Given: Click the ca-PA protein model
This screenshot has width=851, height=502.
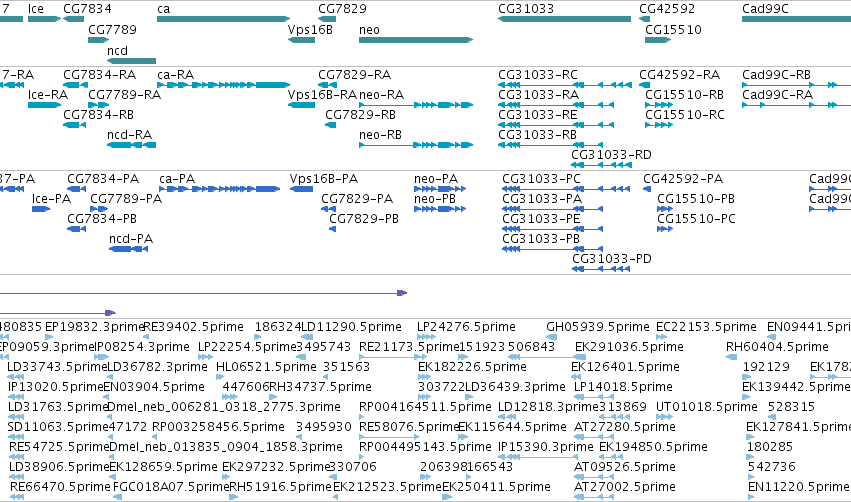Looking at the screenshot, I should point(219,189).
